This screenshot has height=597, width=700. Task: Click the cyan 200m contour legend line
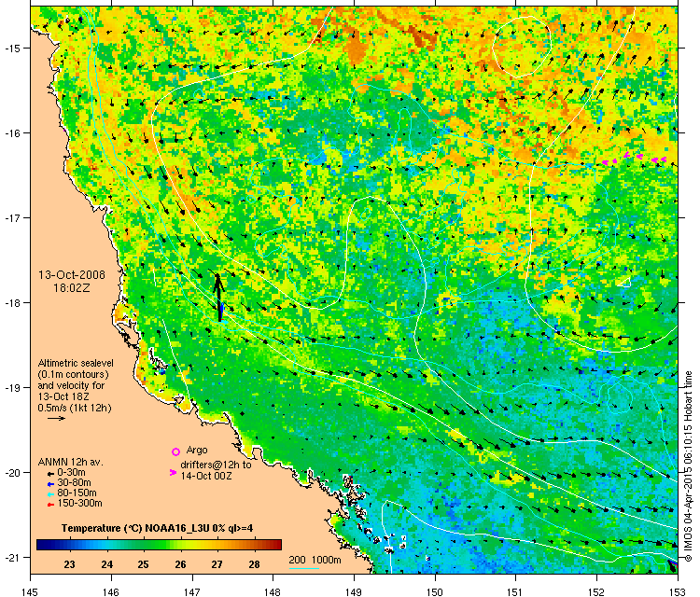tap(304, 568)
